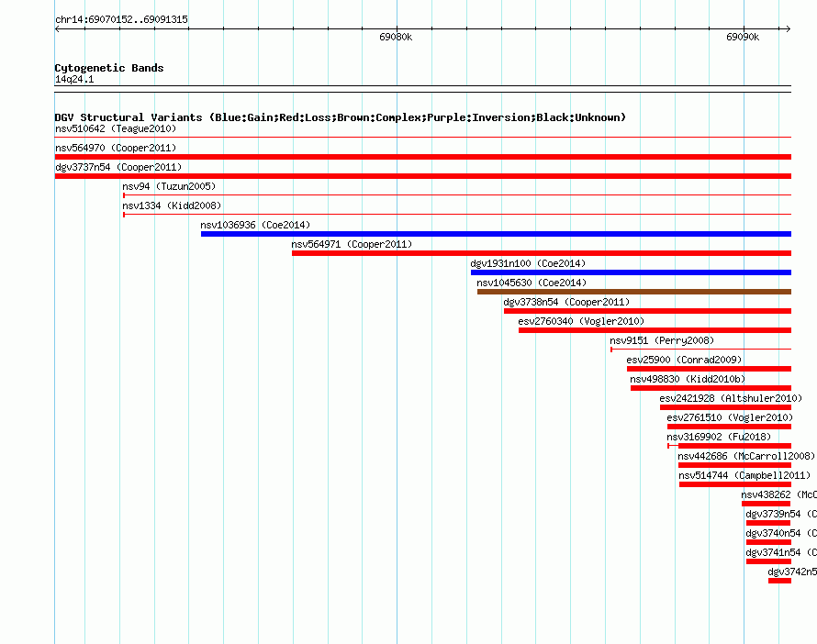The height and width of the screenshot is (644, 817).
Task: Click esv2761510 (Vogler2010) label
Action: (730, 417)
